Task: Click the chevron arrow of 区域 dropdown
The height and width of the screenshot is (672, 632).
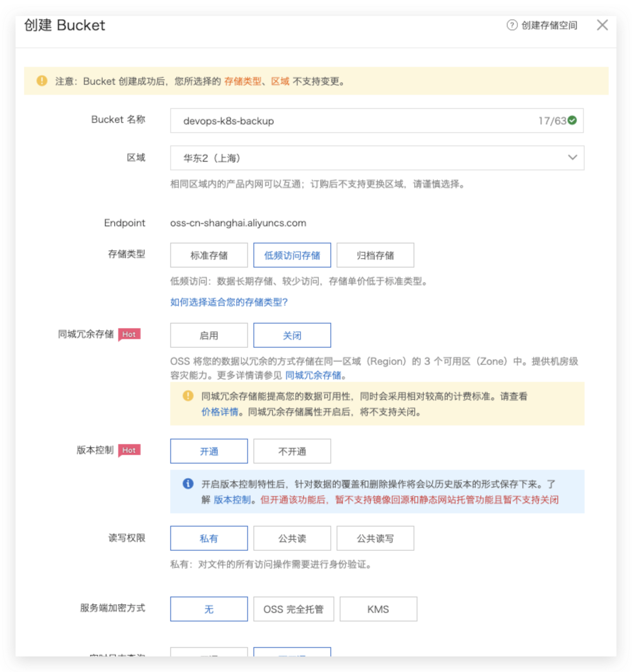Action: pyautogui.click(x=572, y=157)
